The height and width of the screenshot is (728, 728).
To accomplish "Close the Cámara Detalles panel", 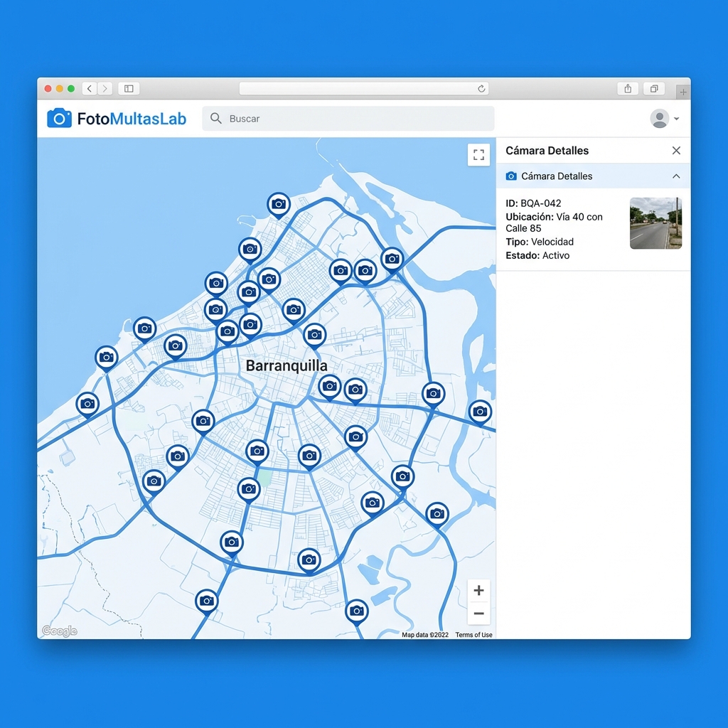I will 676,150.
